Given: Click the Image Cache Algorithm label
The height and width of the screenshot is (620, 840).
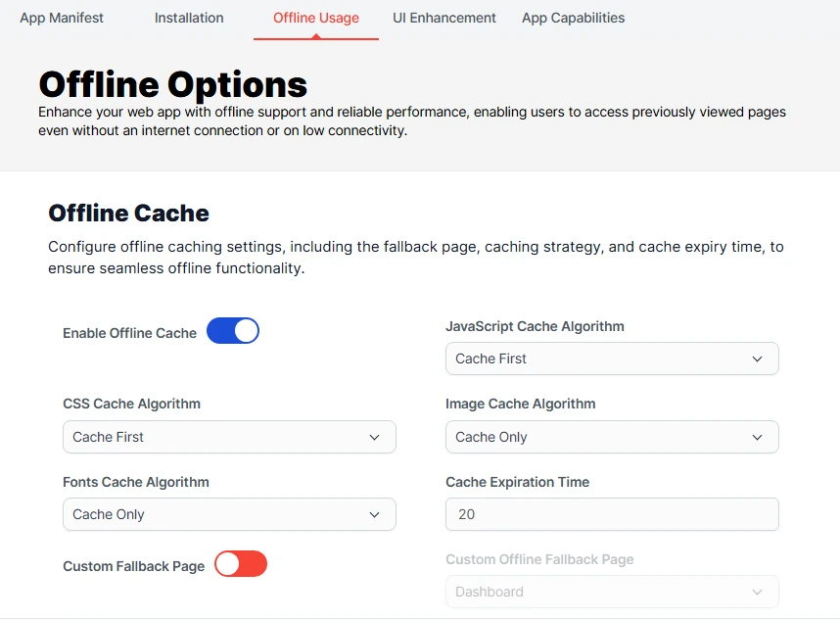Looking at the screenshot, I should pyautogui.click(x=520, y=404).
